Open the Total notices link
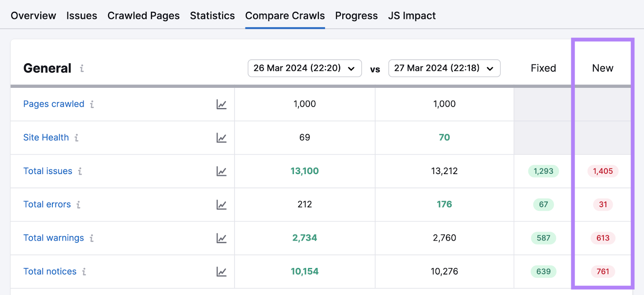This screenshot has height=295, width=644. [50, 272]
